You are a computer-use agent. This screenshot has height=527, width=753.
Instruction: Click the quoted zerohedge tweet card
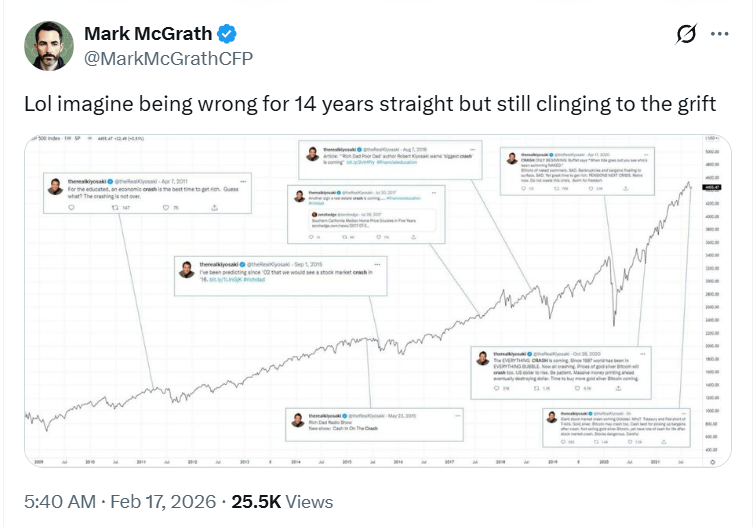pyautogui.click(x=375, y=222)
